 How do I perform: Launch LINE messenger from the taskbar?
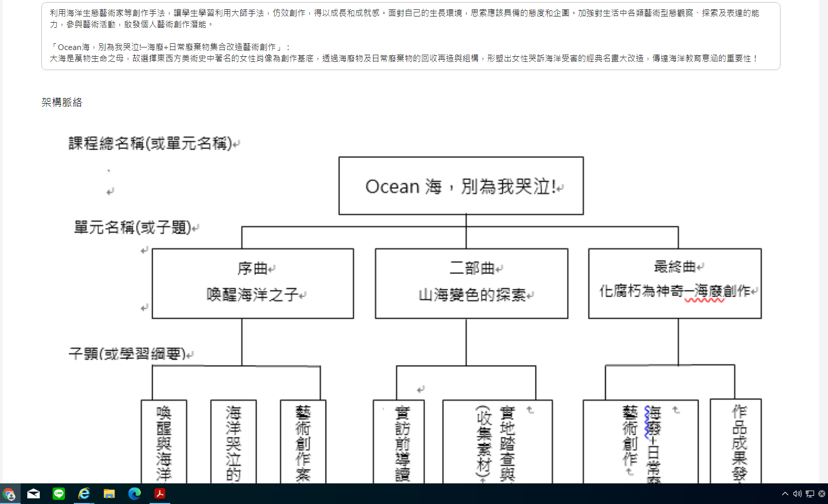coord(59,494)
